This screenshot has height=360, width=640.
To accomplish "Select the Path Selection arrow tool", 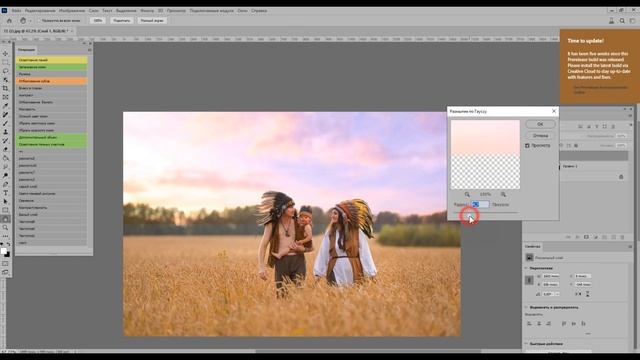I will pos(5,202).
